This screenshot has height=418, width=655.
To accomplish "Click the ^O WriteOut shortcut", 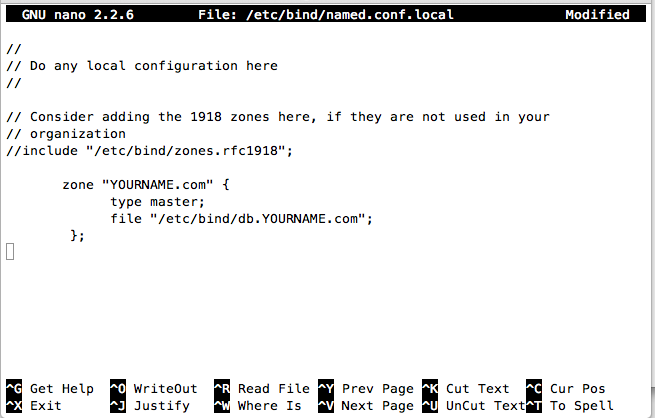I will point(154,389).
